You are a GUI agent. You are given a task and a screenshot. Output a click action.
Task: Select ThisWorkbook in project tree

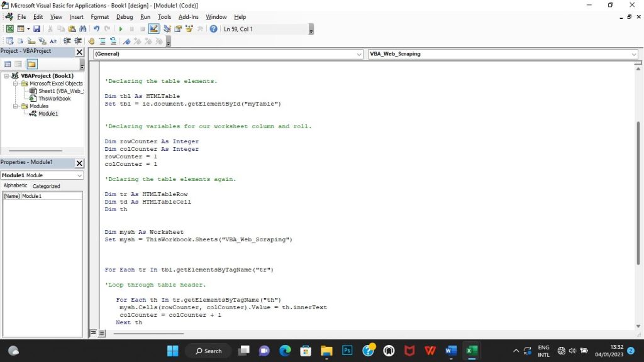54,99
